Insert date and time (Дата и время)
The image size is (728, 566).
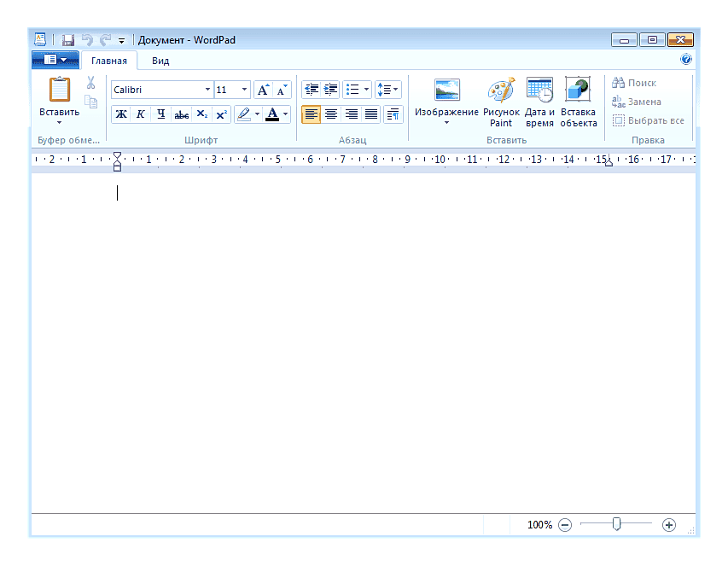pyautogui.click(x=539, y=90)
